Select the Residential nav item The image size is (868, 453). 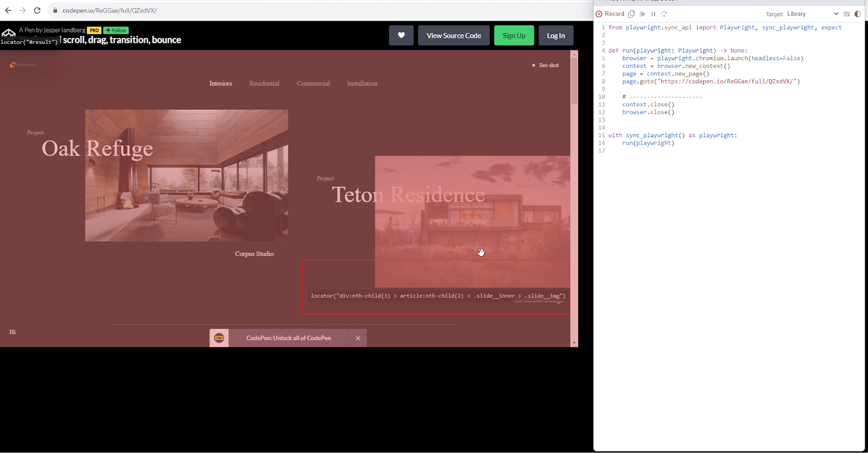(x=264, y=84)
